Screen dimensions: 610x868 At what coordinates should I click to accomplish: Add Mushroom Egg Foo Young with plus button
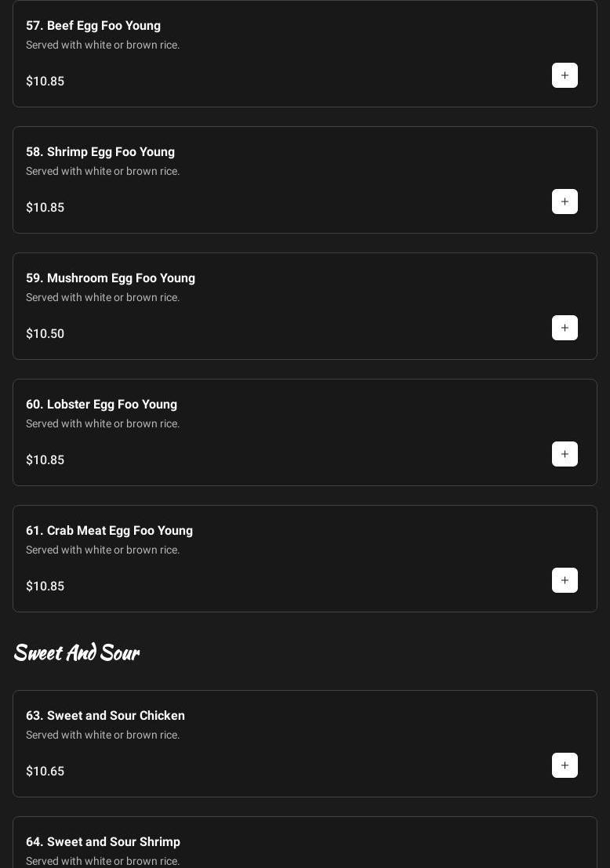[x=565, y=328]
